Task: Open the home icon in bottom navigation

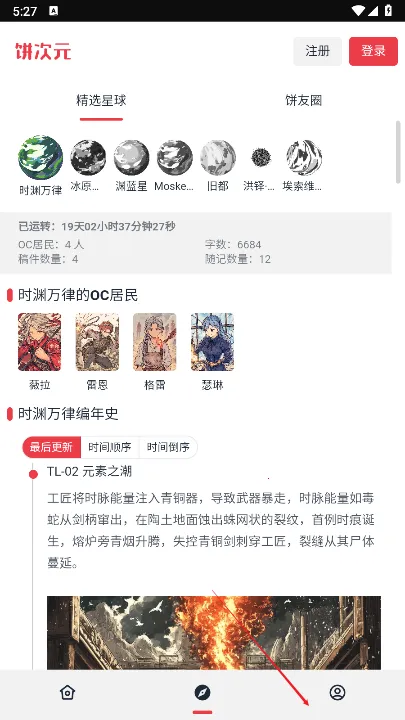Action: pyautogui.click(x=68, y=692)
